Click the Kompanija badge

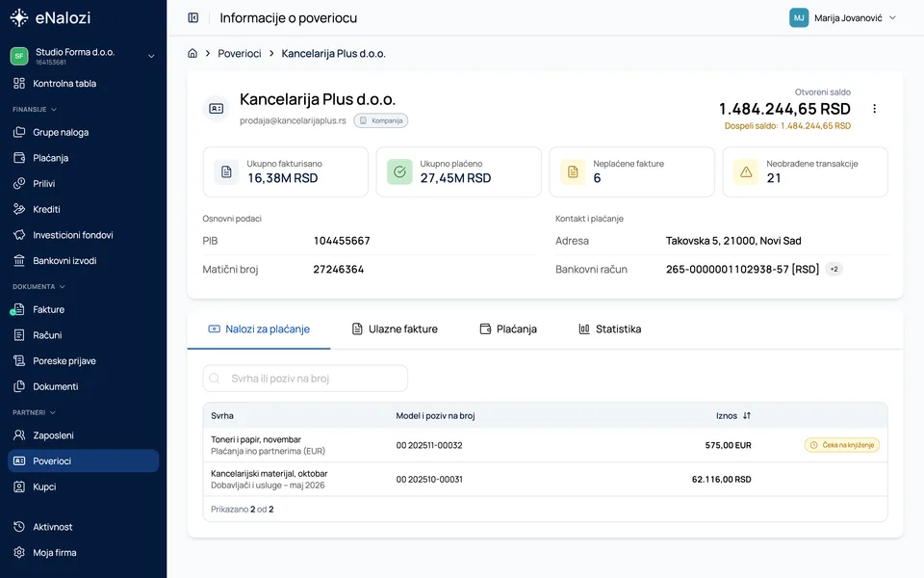(381, 120)
